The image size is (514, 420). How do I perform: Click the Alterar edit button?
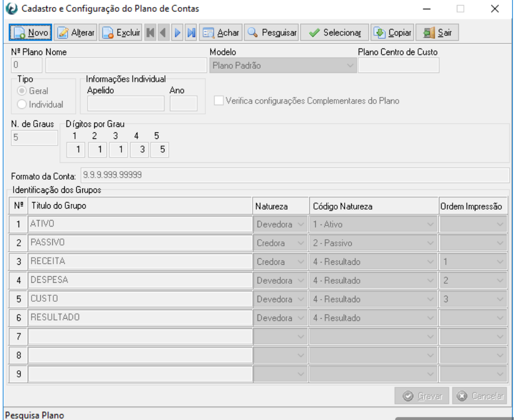click(76, 33)
